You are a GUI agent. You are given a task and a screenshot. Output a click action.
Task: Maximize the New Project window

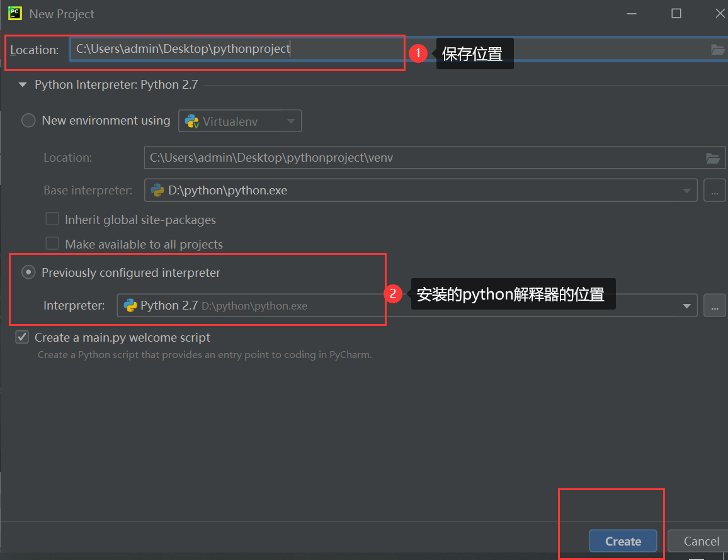(x=676, y=13)
